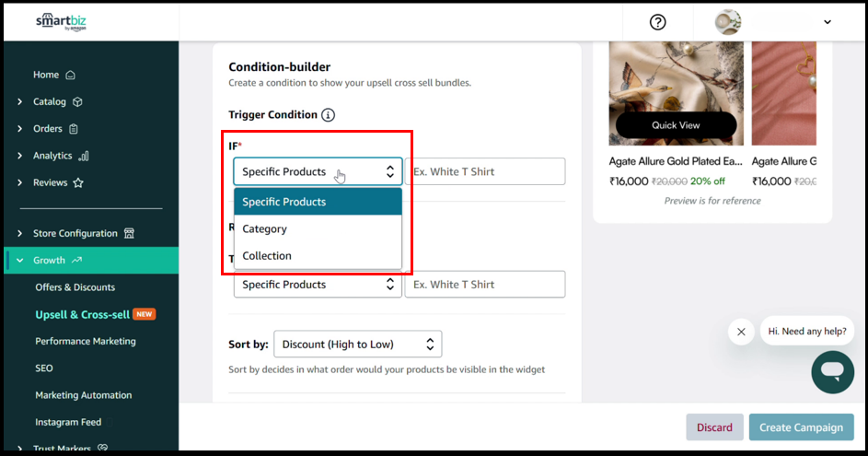The image size is (868, 456).
Task: Click the star icon beside Reviews
Action: pyautogui.click(x=78, y=183)
